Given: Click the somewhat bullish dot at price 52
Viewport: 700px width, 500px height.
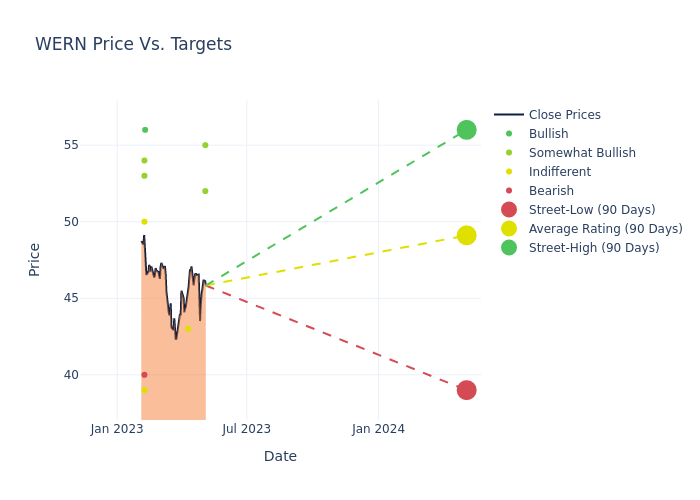Looking at the screenshot, I should [x=205, y=191].
